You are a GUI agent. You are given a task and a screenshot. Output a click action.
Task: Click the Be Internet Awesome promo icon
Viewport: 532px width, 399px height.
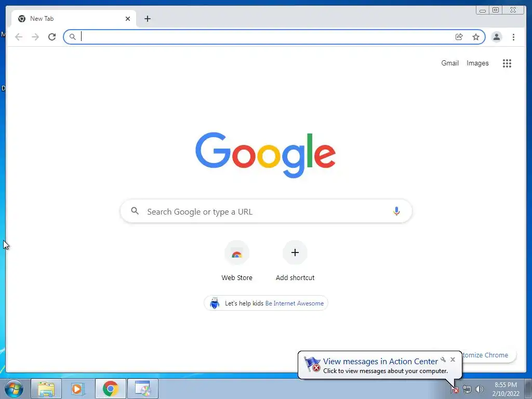215,303
